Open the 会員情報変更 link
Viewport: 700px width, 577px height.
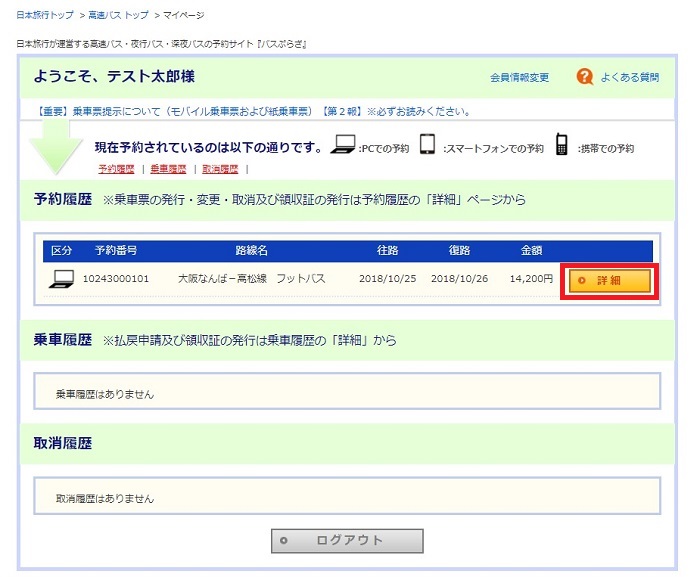(x=519, y=78)
